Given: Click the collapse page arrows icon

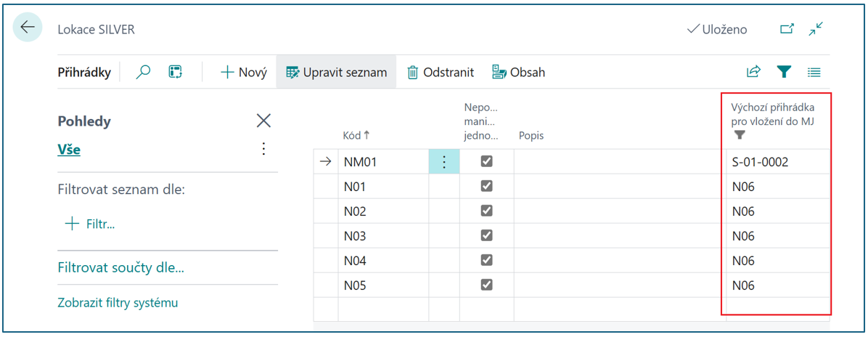Looking at the screenshot, I should point(816,29).
